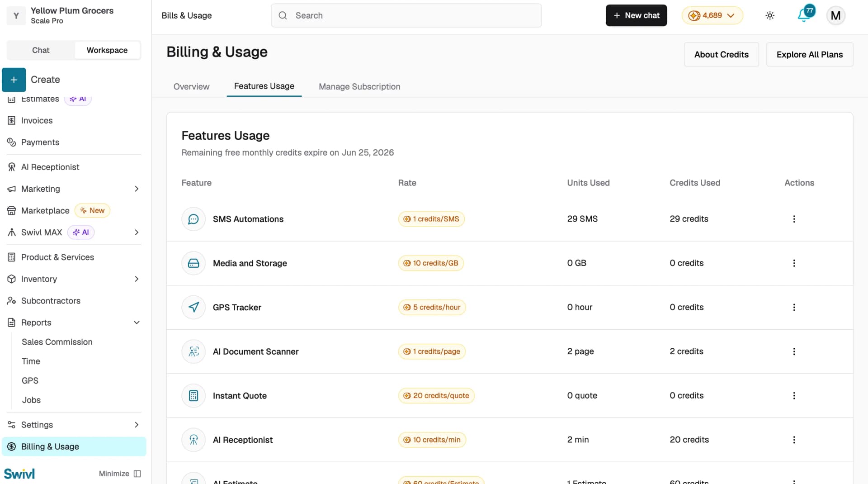Open actions menu for AI Document Scanner

click(794, 351)
